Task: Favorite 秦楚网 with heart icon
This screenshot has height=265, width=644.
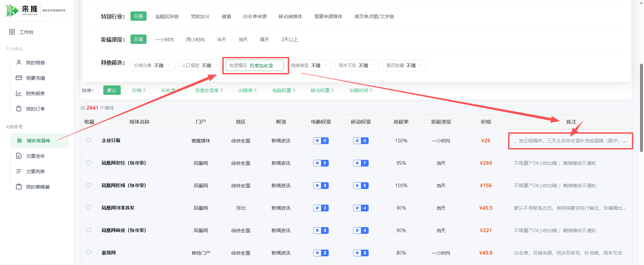Action: (x=89, y=253)
